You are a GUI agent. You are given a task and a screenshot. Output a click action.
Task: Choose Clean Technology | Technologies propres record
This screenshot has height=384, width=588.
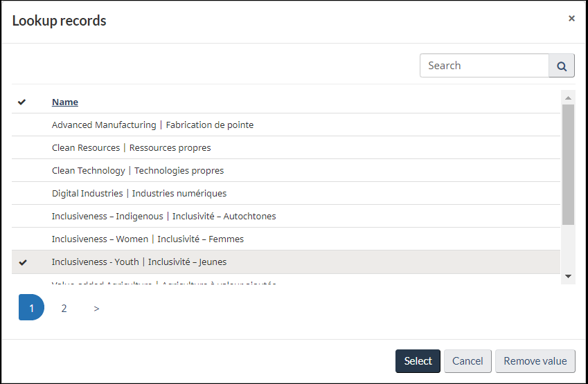tap(138, 171)
